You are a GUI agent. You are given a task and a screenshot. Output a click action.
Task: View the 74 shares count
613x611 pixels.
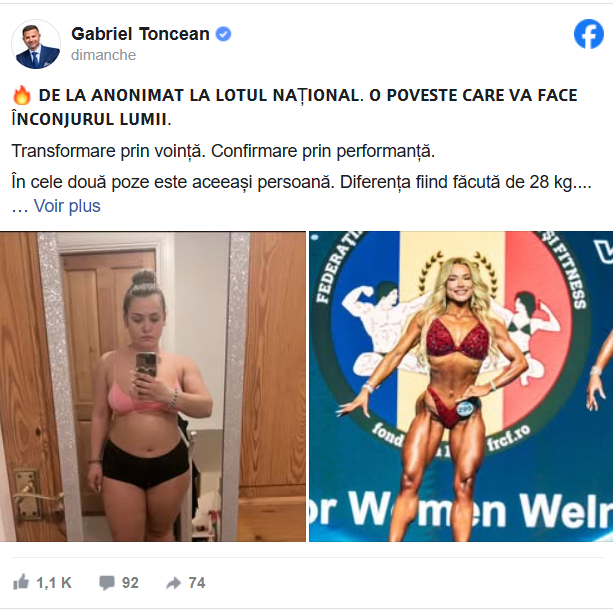[x=197, y=583]
